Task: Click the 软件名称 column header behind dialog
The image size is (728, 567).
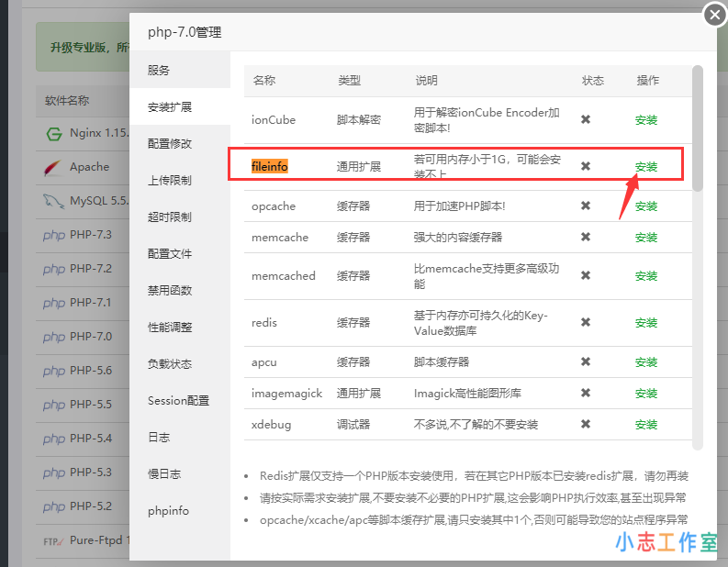Action: tap(67, 100)
